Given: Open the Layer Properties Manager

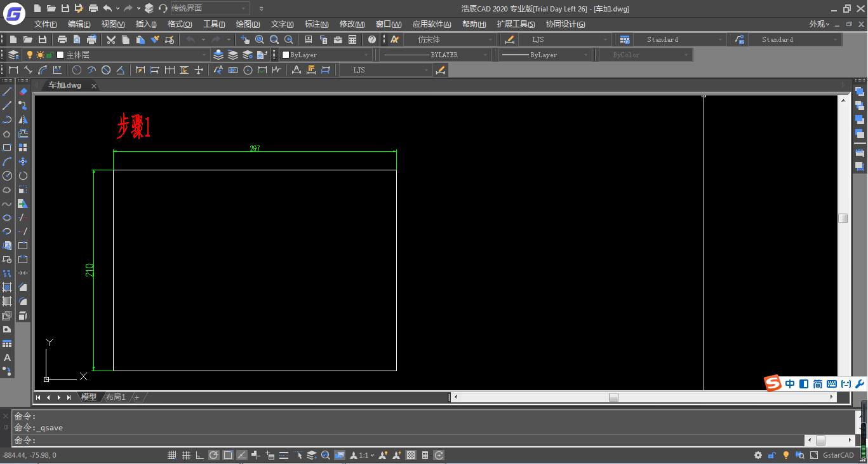Looking at the screenshot, I should click(x=13, y=55).
